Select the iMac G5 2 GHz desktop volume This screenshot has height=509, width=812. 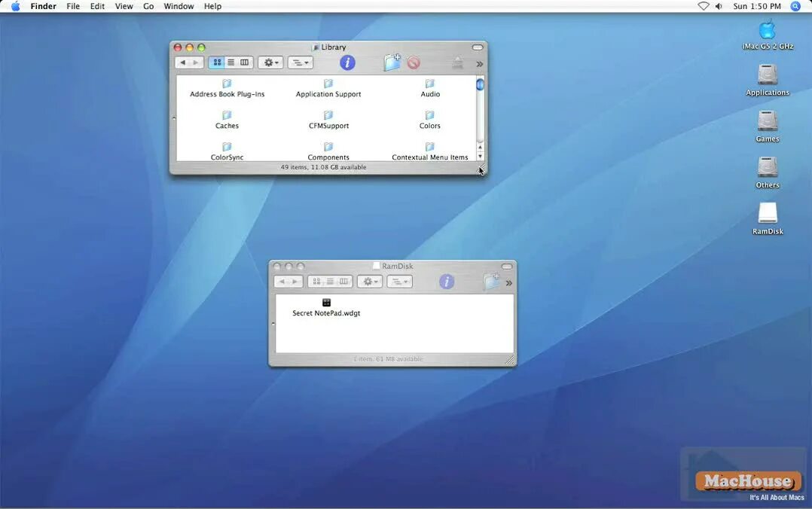[x=768, y=35]
